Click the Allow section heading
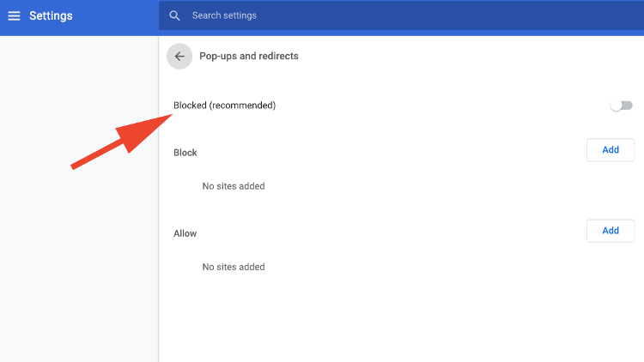 [185, 233]
